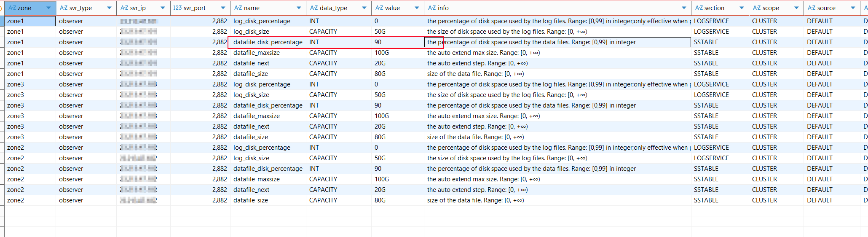Click the string type icon of section column

coord(699,8)
